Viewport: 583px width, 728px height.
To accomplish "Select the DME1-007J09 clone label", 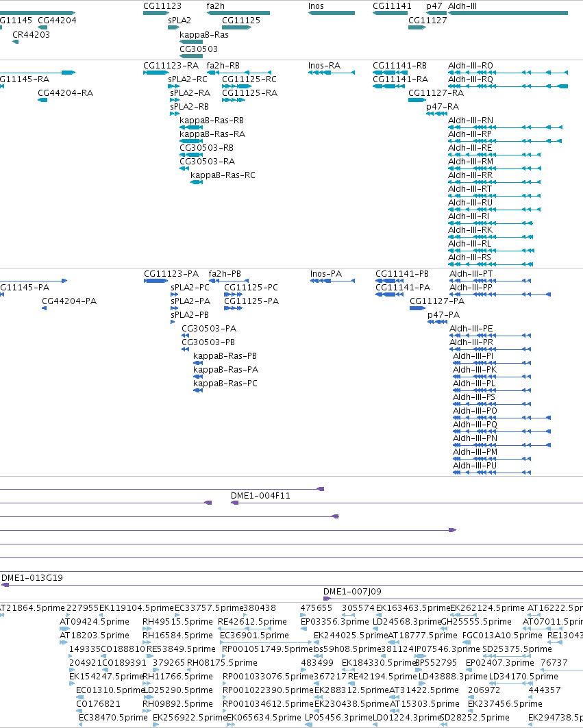I will [352, 592].
